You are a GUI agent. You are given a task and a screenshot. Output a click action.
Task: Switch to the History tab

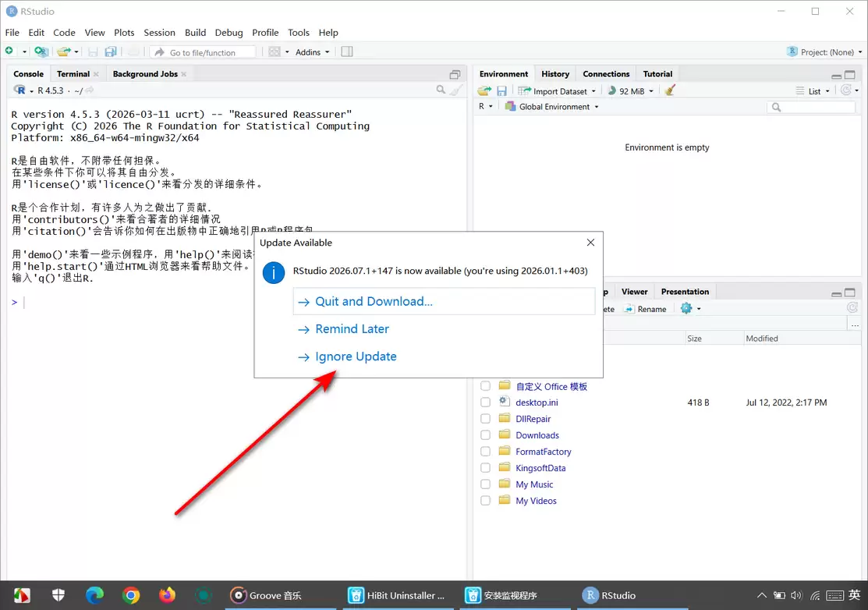pyautogui.click(x=555, y=73)
